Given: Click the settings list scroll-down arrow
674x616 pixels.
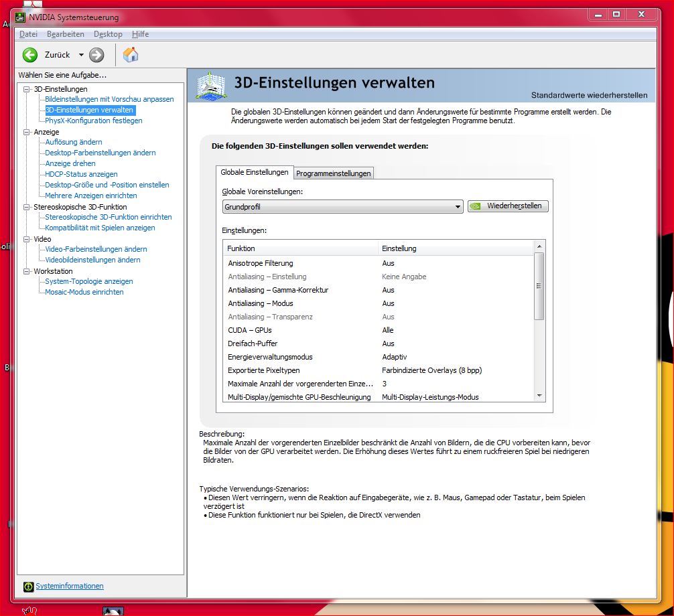Looking at the screenshot, I should [x=539, y=396].
